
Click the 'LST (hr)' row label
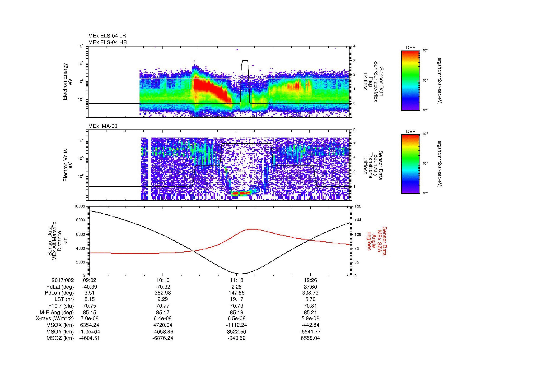pos(64,300)
